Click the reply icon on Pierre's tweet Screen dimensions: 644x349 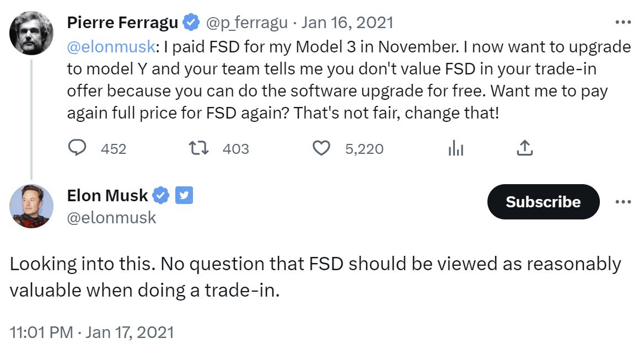point(78,148)
